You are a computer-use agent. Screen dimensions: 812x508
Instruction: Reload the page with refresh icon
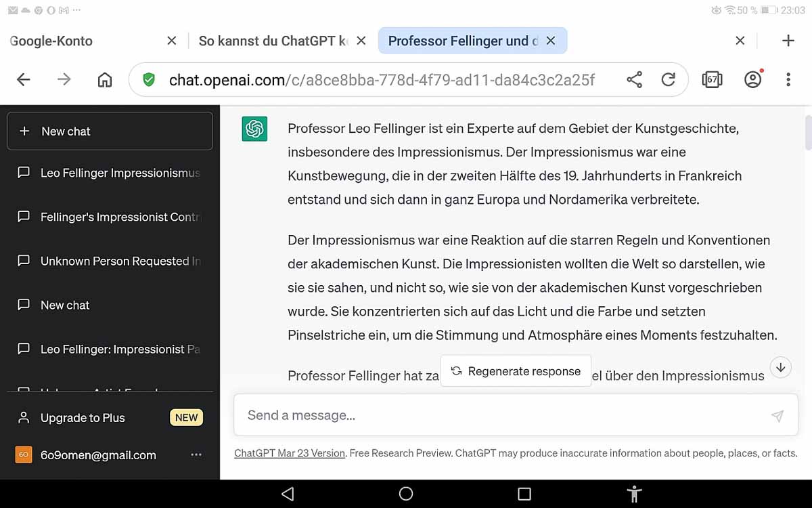coord(669,80)
